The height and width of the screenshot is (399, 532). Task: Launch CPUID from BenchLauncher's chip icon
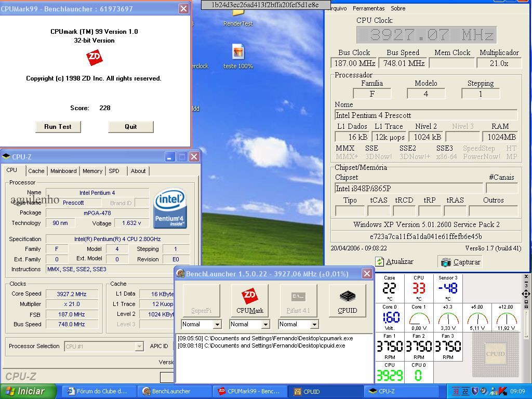click(348, 300)
